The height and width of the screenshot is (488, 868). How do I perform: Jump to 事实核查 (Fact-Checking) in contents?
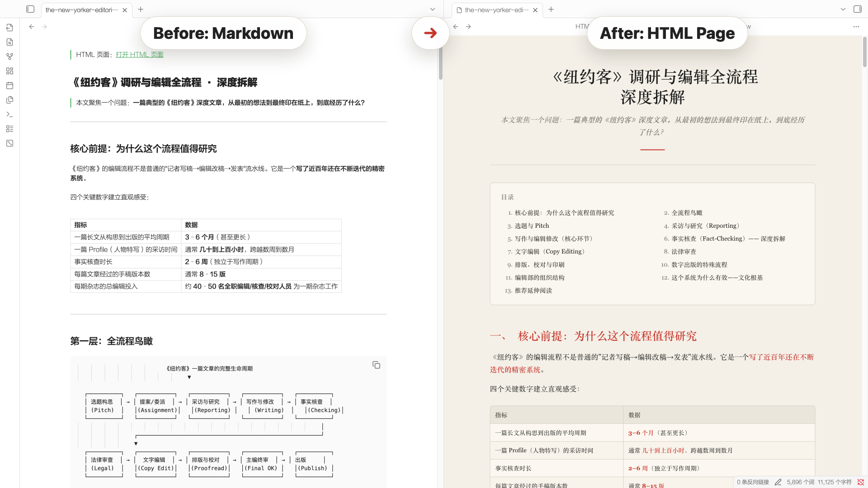728,239
